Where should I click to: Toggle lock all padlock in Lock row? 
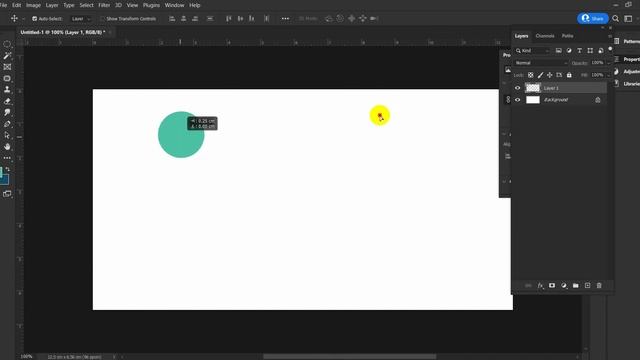(569, 75)
